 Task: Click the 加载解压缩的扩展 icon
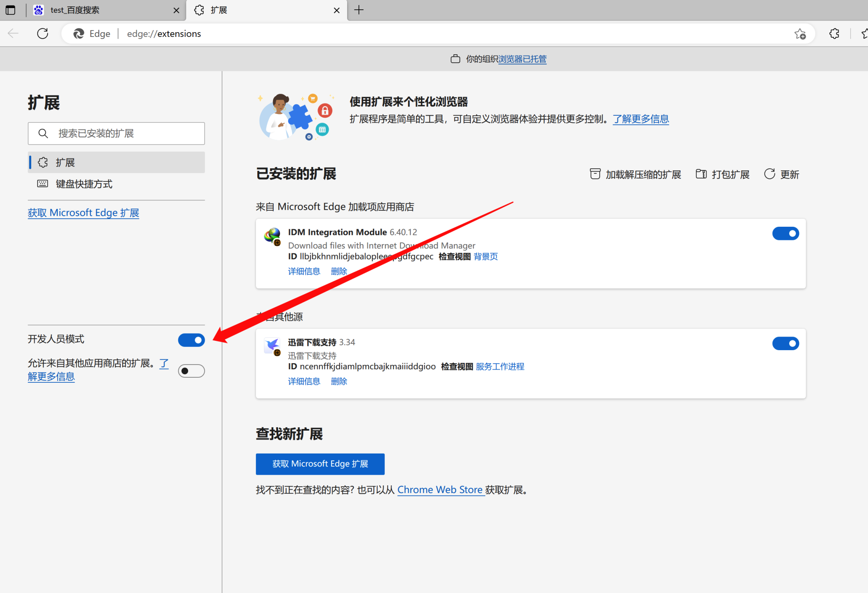pos(595,174)
